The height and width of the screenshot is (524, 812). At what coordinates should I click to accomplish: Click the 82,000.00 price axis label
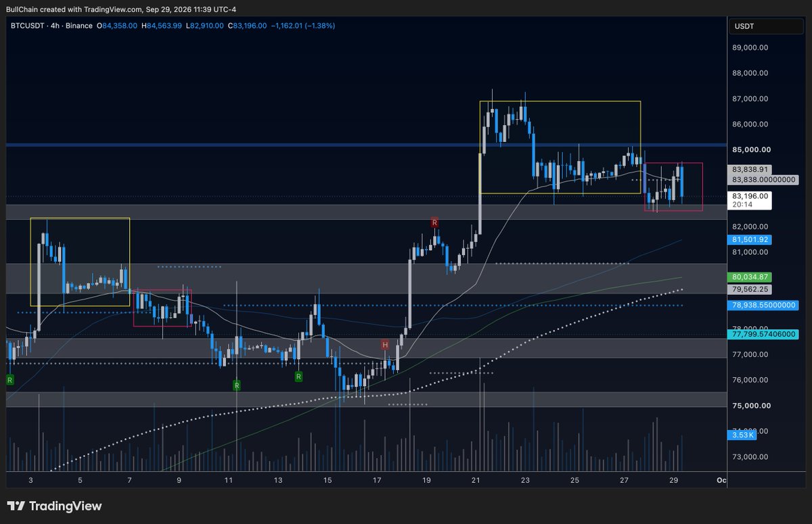[x=750, y=227]
